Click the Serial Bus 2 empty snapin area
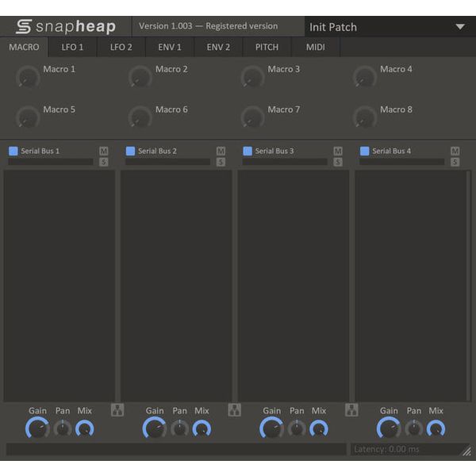The width and height of the screenshot is (476, 476). tap(176, 286)
